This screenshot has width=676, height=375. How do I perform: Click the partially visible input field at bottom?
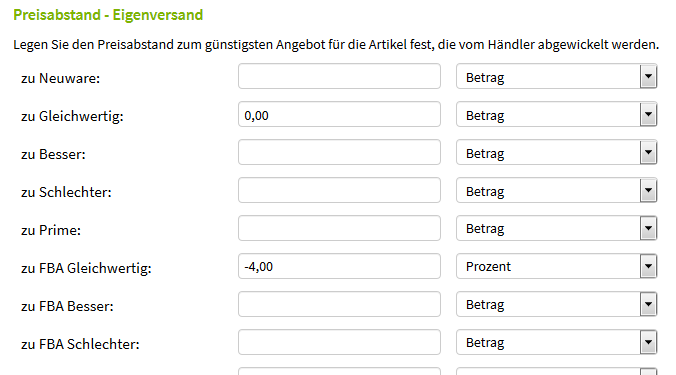click(x=339, y=371)
